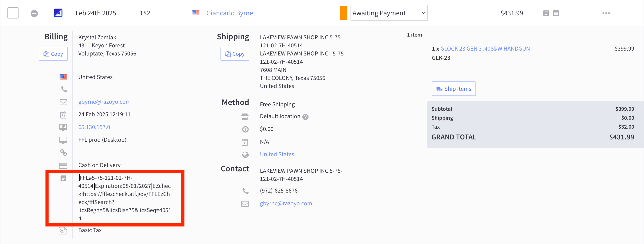
Task: Click the United States shipping zone link
Action: (277, 154)
